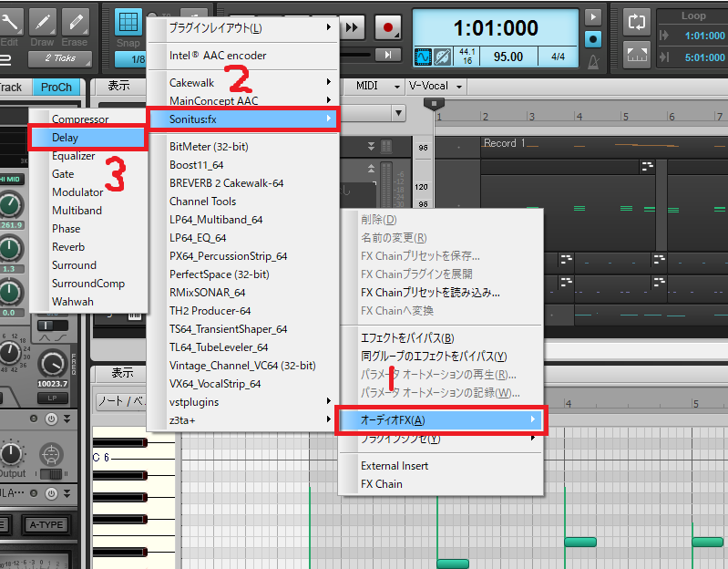Open the プラグインレイアウト(L) submenu
This screenshot has height=569, width=728.
tap(241, 28)
